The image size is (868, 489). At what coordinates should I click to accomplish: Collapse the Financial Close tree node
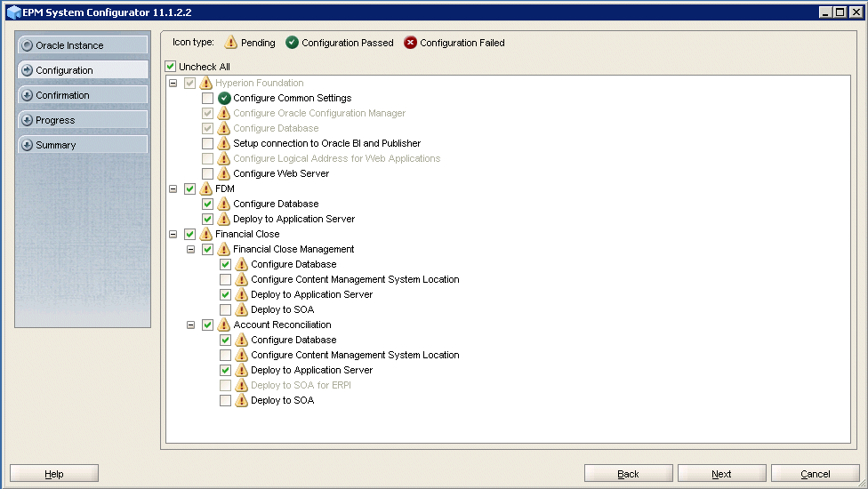(173, 234)
